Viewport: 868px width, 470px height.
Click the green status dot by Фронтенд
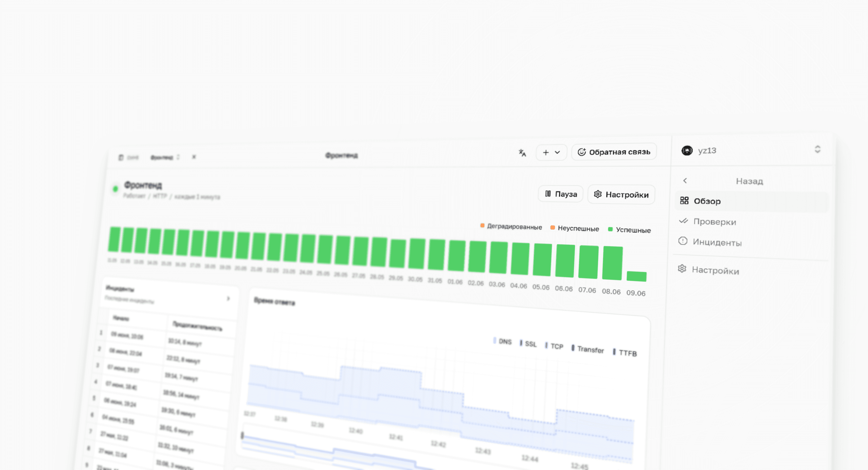(115, 189)
